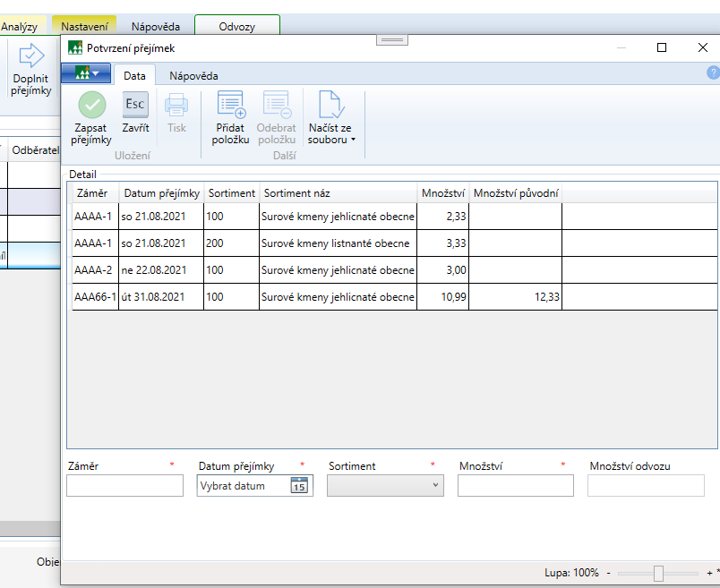This screenshot has width=720, height=588.
Task: Select the Nastavení menu tab
Action: click(84, 27)
